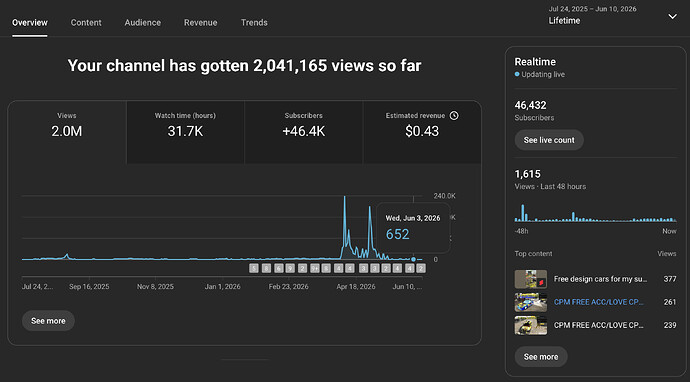Click the video marker labeled 6
This screenshot has height=382, width=690.
pos(279,268)
